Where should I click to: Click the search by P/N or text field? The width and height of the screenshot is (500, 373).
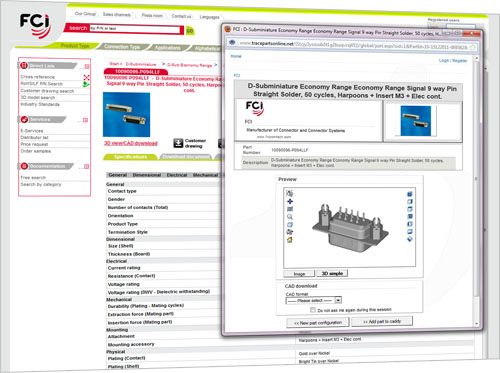tap(135, 29)
